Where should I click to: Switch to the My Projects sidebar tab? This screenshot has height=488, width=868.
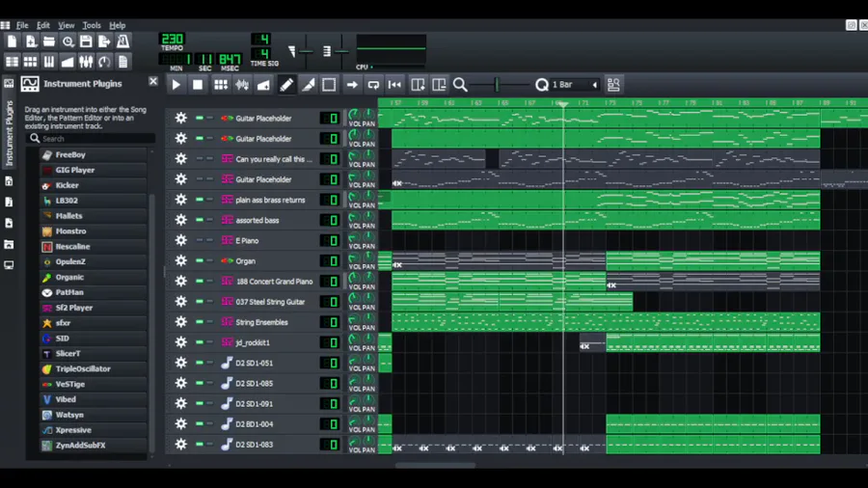pyautogui.click(x=9, y=181)
